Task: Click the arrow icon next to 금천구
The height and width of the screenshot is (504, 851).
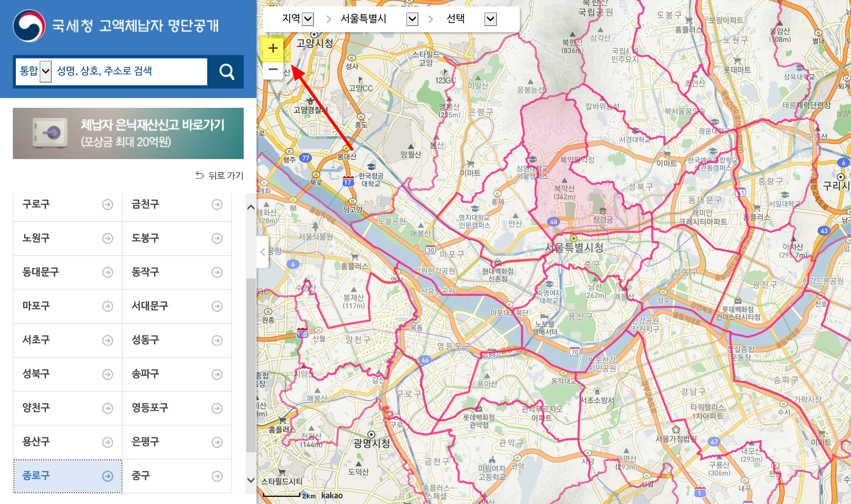Action: click(217, 205)
